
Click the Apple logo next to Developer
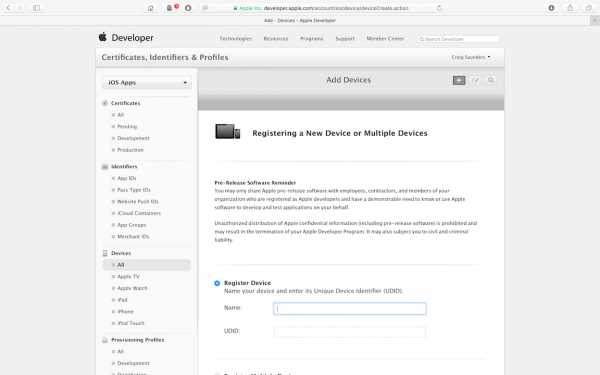click(x=103, y=37)
